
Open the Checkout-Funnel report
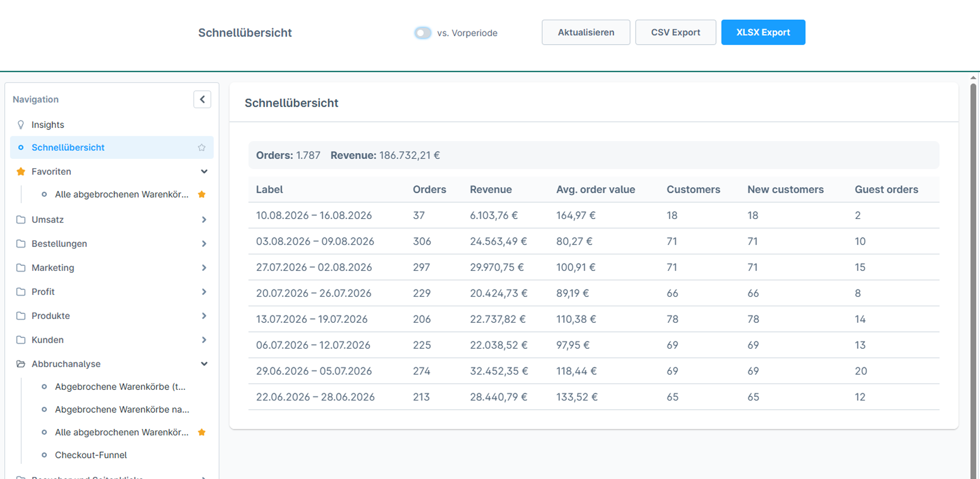tap(91, 455)
